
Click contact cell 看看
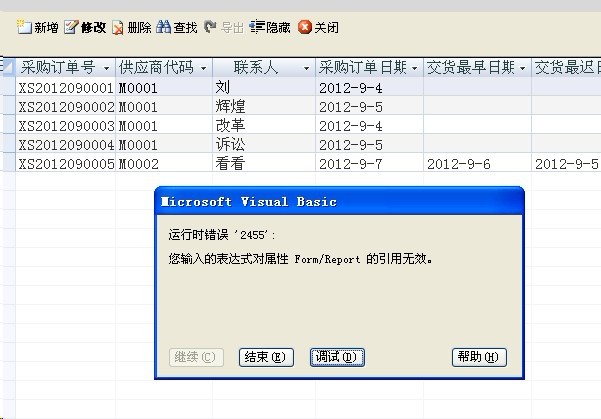pos(264,163)
